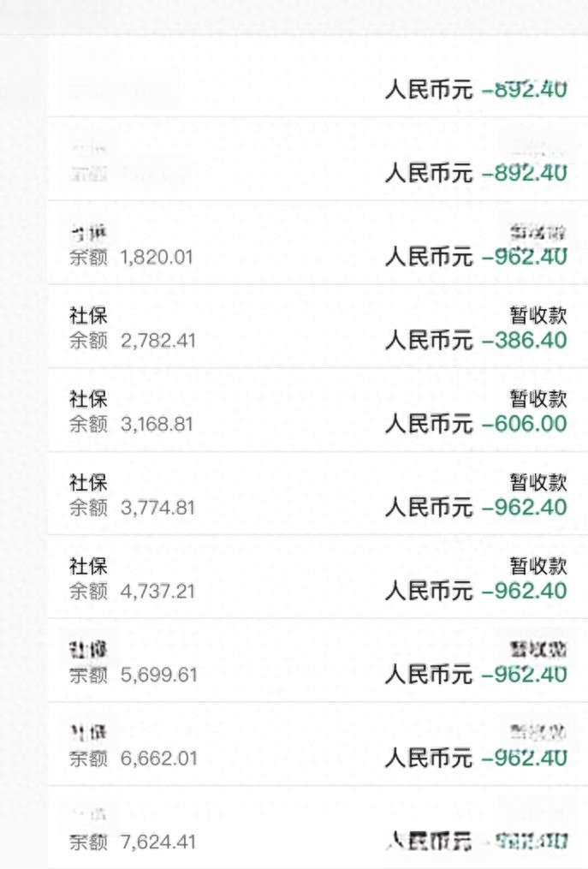Open the transaction with balance 1,820.01

318,243
